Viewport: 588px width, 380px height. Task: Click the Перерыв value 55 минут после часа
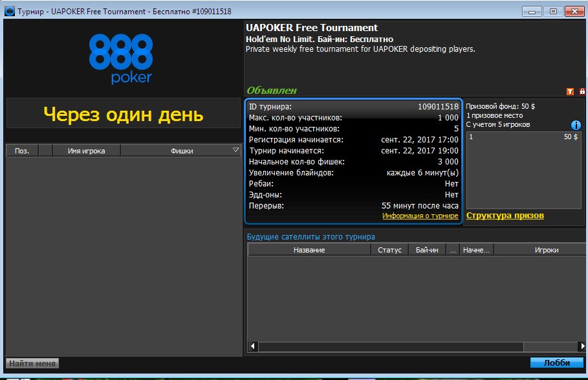point(420,206)
